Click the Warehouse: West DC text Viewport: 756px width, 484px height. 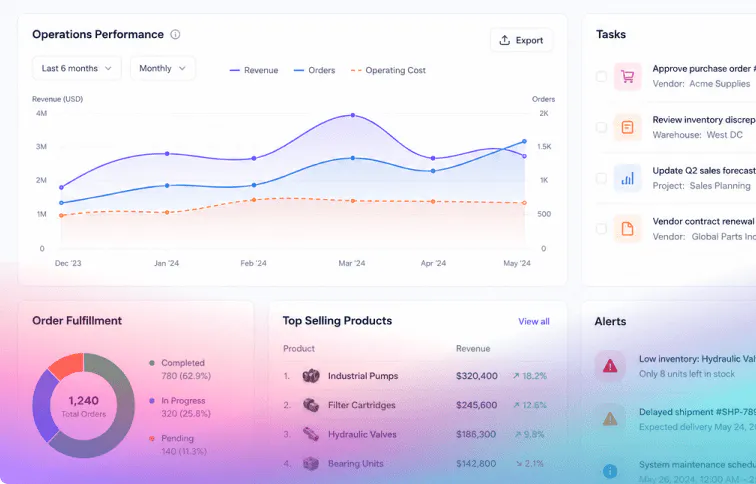[x=697, y=134]
